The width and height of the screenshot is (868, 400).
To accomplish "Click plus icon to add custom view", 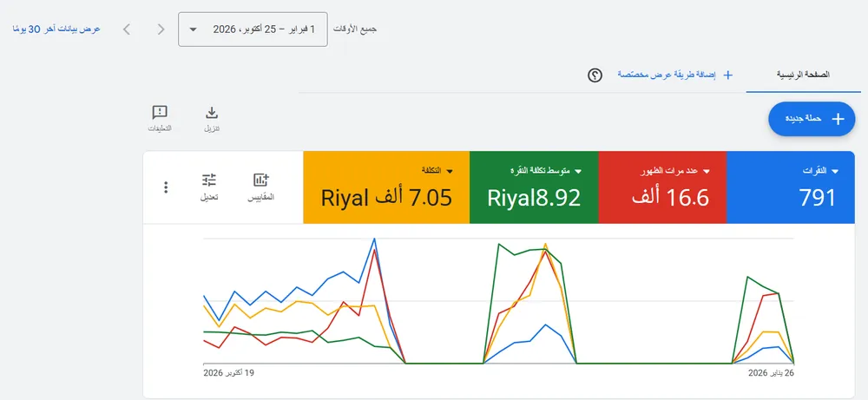I will coord(728,75).
